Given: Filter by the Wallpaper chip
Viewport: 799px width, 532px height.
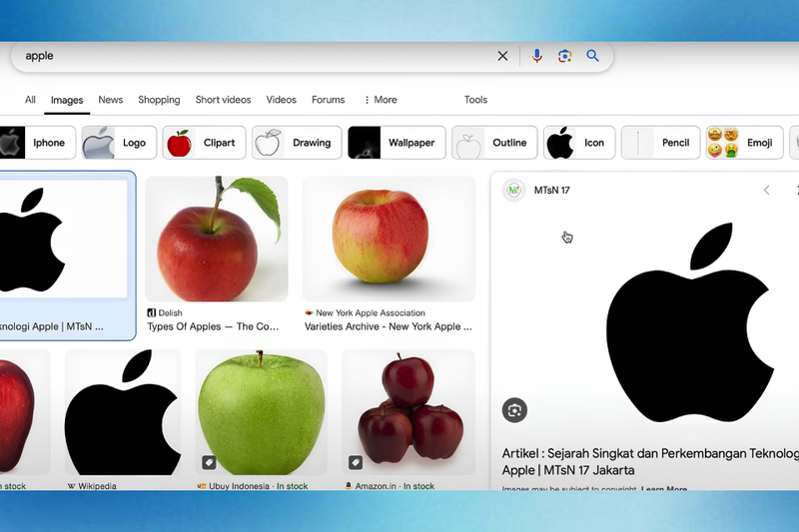Looking at the screenshot, I should click(397, 143).
